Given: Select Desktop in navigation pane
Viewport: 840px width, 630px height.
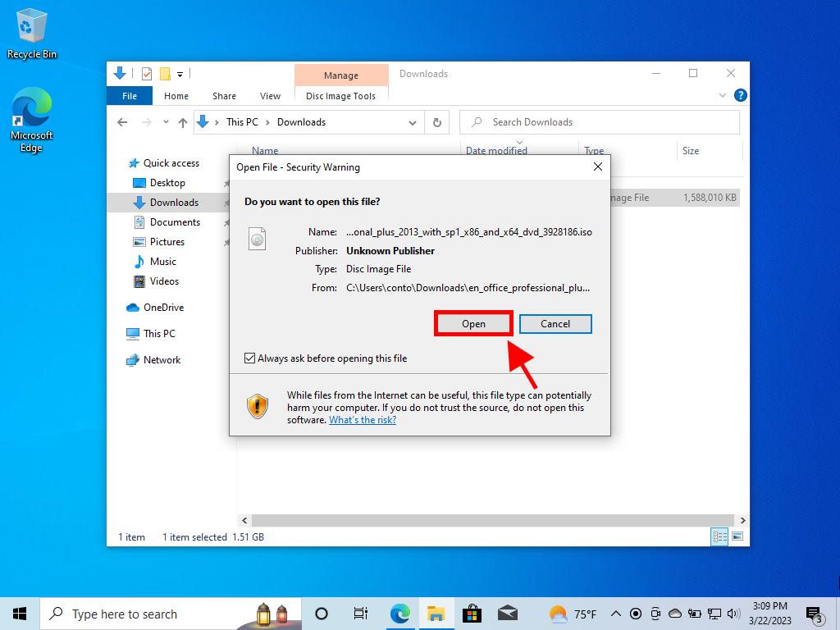Looking at the screenshot, I should 167,183.
